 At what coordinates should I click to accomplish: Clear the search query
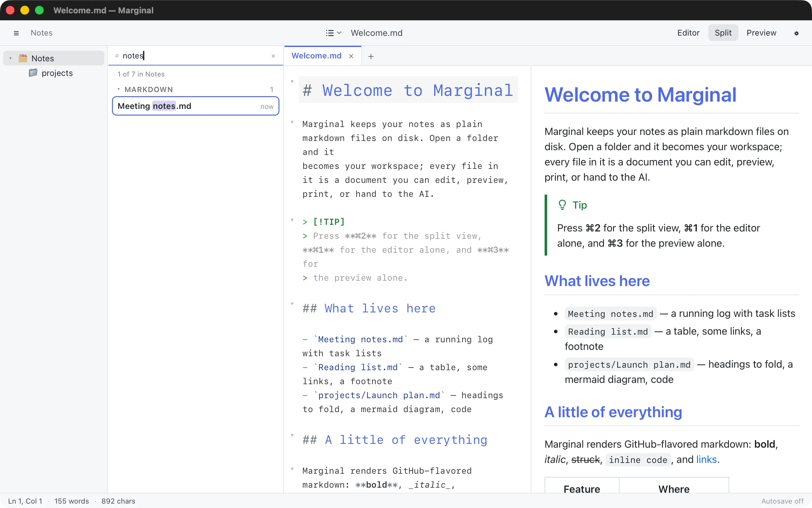pos(273,56)
